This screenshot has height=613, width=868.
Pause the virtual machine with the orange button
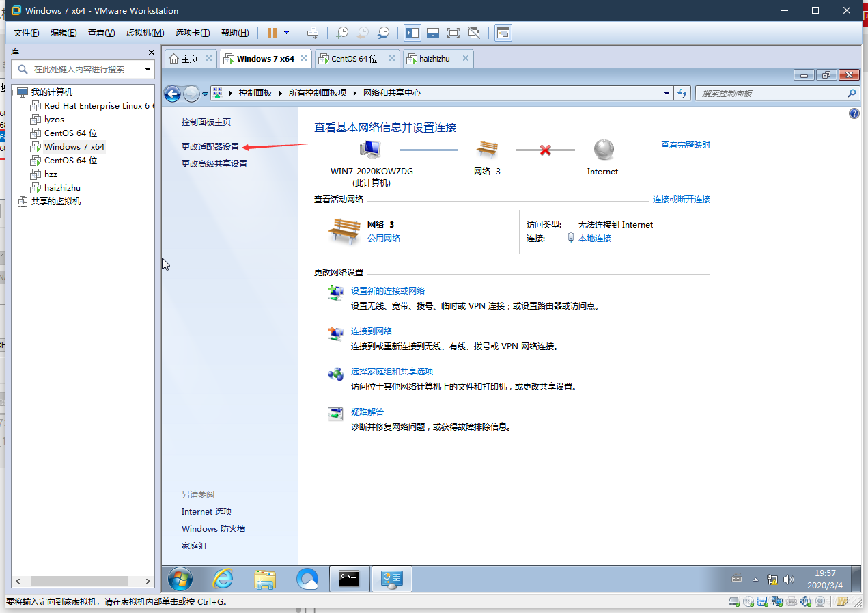[272, 32]
